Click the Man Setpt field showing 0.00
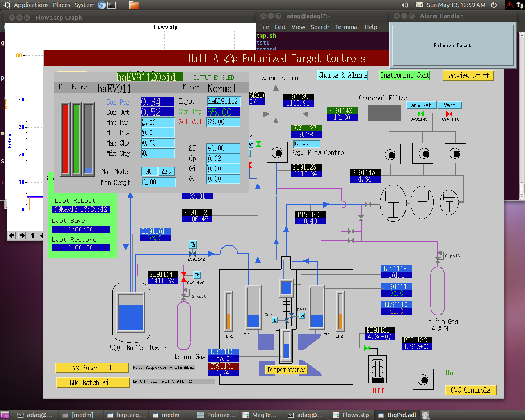The width and height of the screenshot is (525, 420). click(158, 183)
